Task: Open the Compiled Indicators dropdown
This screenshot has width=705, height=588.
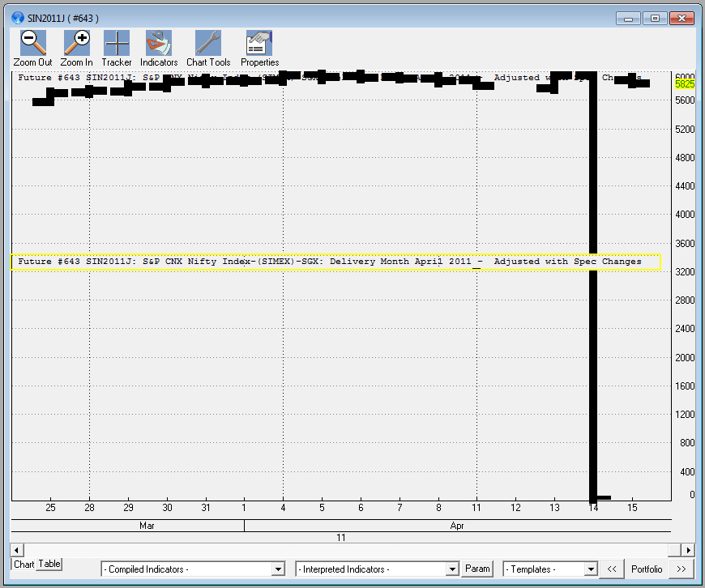Action: pyautogui.click(x=279, y=569)
